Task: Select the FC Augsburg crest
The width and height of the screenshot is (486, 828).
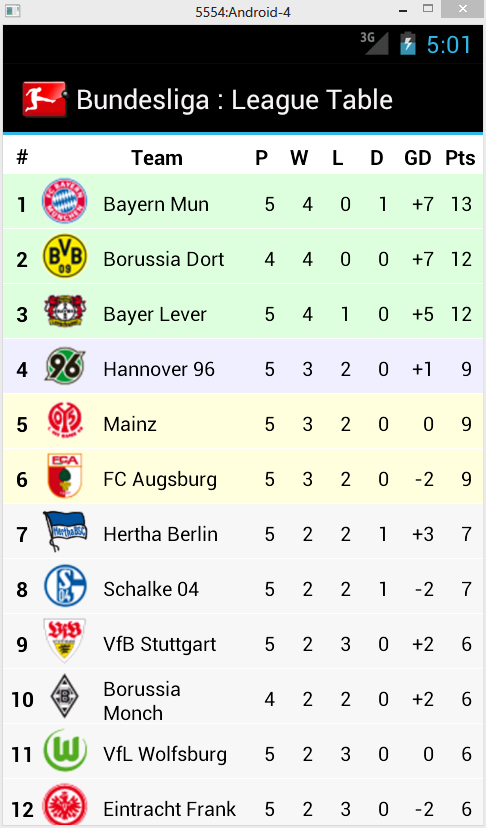Action: click(x=64, y=475)
